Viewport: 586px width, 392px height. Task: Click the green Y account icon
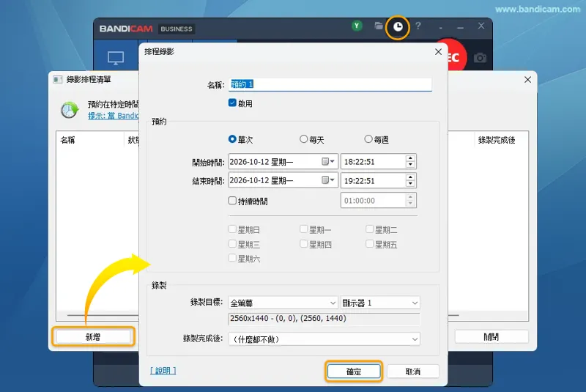tap(357, 26)
